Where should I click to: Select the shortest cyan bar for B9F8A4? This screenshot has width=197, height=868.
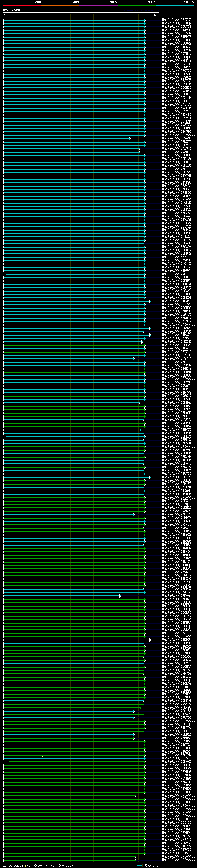(62, 596)
